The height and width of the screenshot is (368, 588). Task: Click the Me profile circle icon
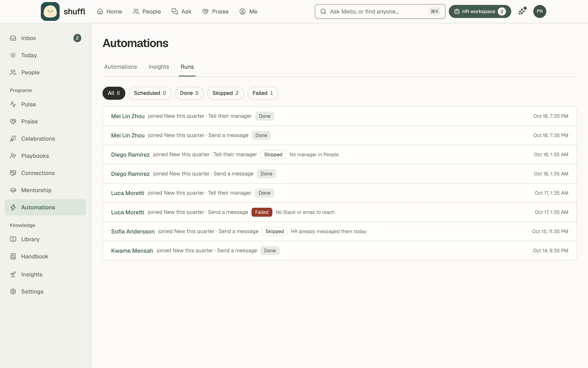243,11
